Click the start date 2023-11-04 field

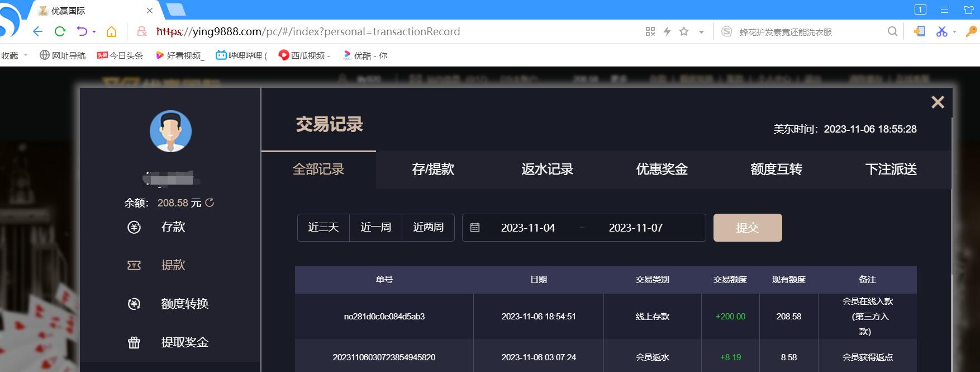(x=527, y=228)
